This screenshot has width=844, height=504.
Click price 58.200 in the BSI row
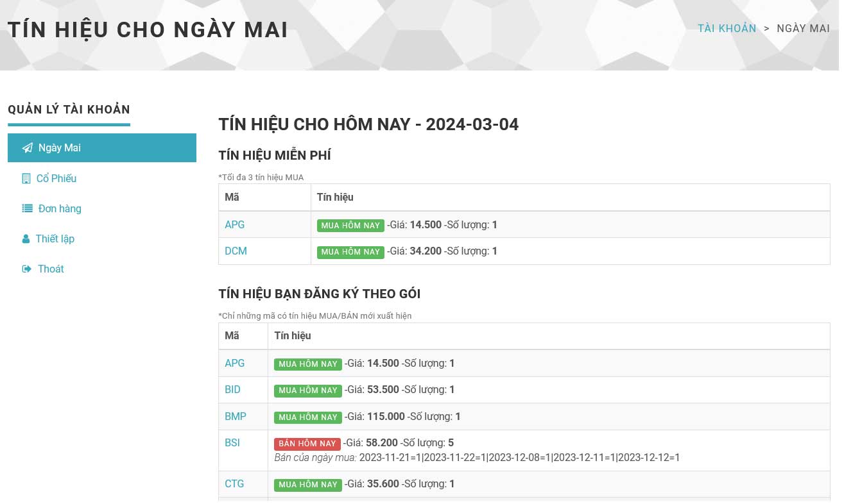tap(382, 442)
